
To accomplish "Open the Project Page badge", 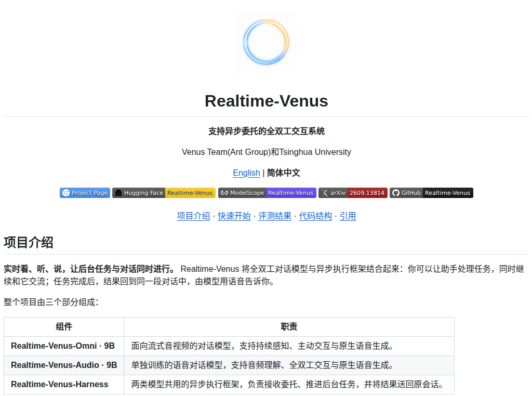I will (x=85, y=193).
